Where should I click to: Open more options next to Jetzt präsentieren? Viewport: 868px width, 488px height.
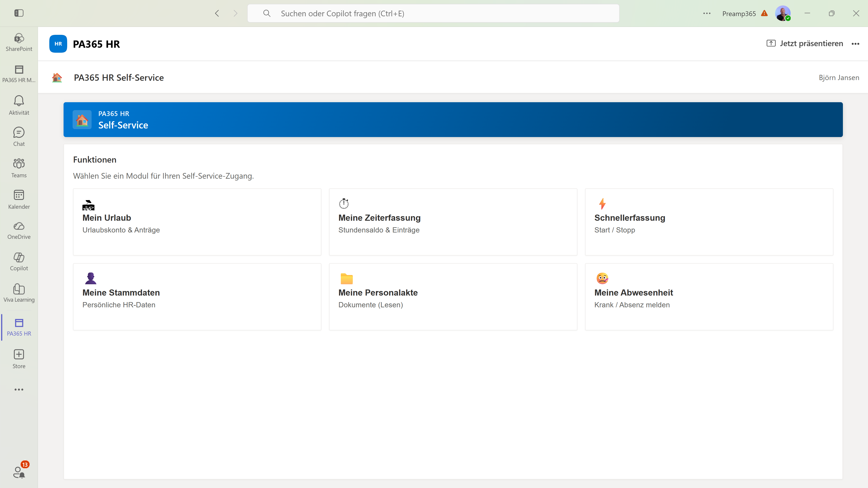(x=855, y=44)
